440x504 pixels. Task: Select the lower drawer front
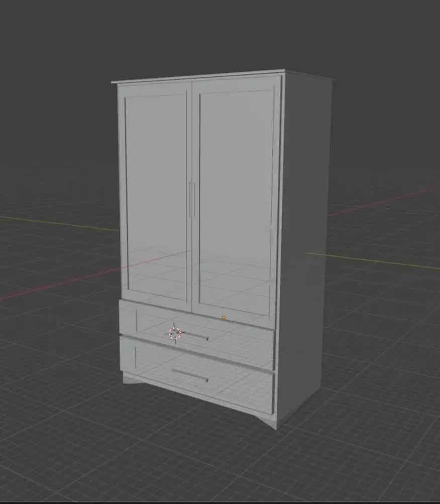197,375
